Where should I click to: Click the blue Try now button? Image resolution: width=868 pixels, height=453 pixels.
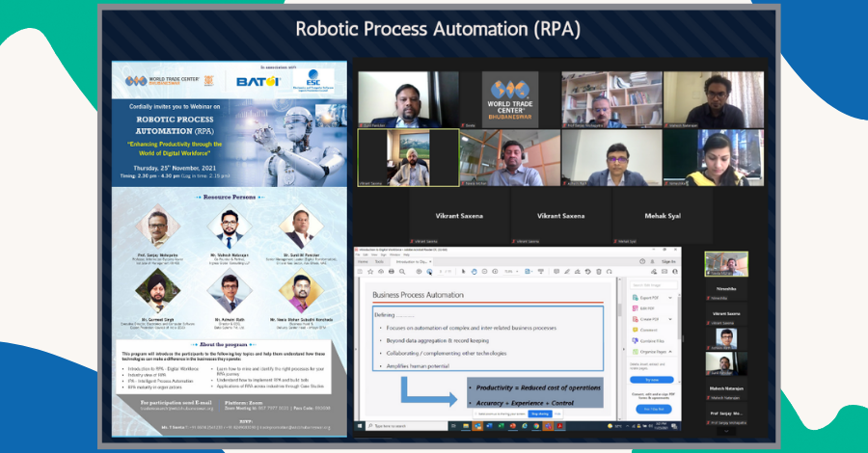pyautogui.click(x=652, y=380)
